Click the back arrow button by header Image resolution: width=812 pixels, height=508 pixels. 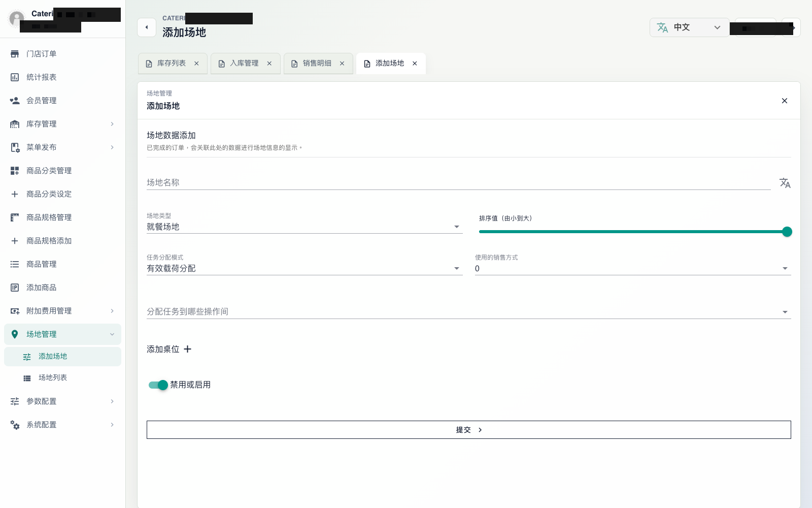point(147,27)
